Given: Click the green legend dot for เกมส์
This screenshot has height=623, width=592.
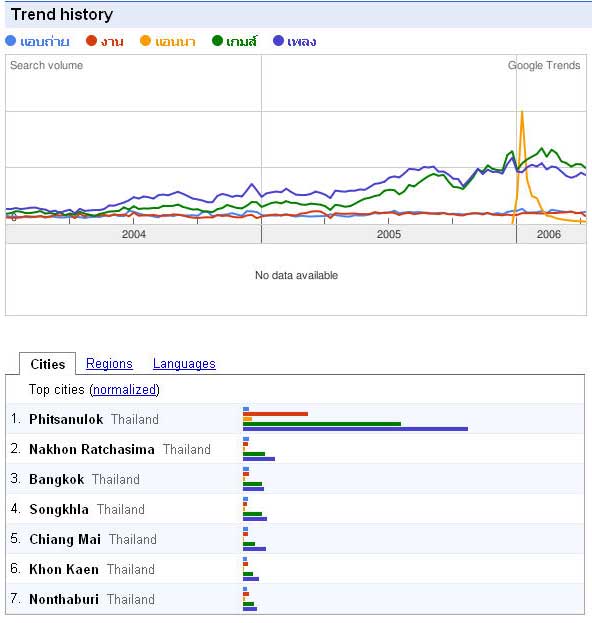Looking at the screenshot, I should coord(217,41).
